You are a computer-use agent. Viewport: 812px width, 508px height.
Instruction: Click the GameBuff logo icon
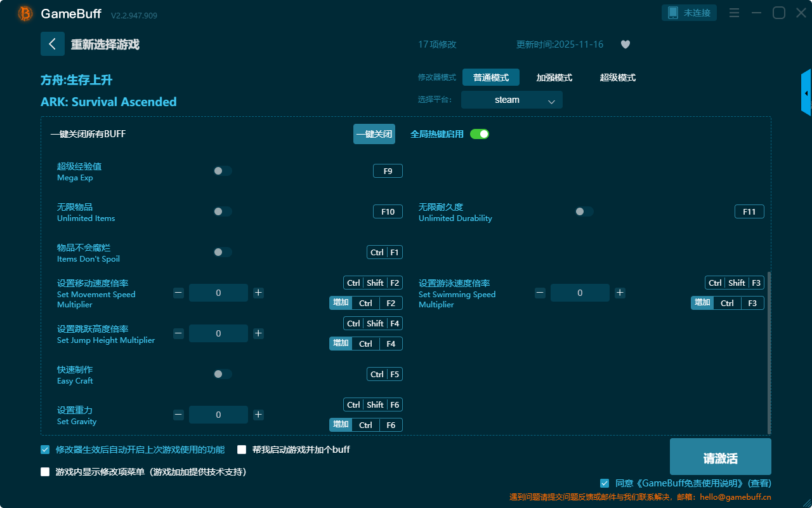[25, 13]
